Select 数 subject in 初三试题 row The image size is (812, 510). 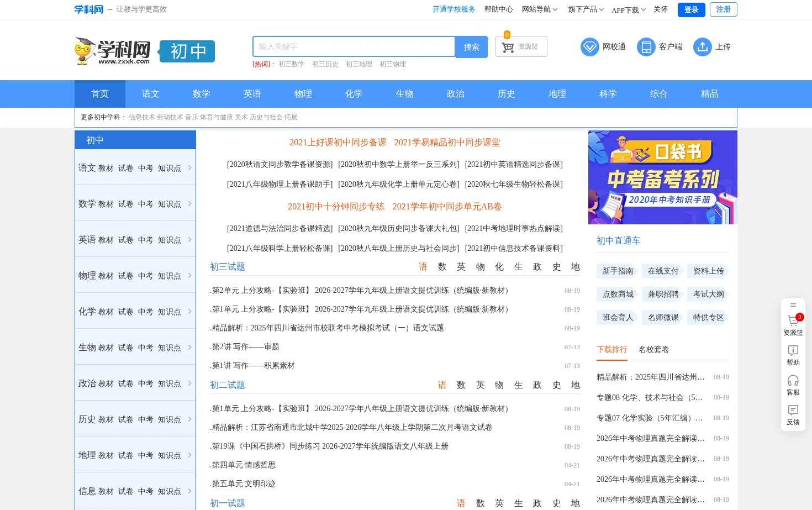click(442, 267)
